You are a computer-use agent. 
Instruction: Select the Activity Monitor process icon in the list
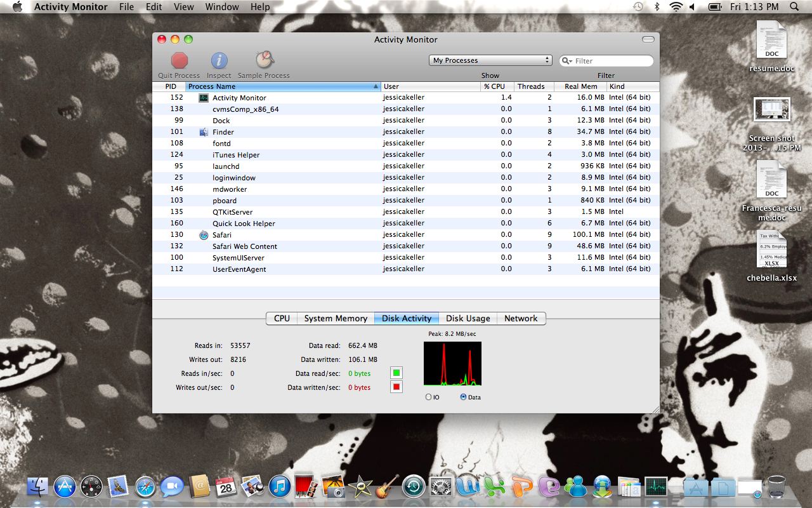(x=204, y=98)
